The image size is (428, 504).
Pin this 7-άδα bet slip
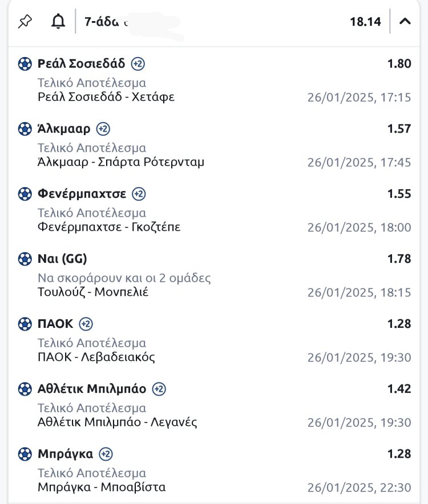coord(25,22)
